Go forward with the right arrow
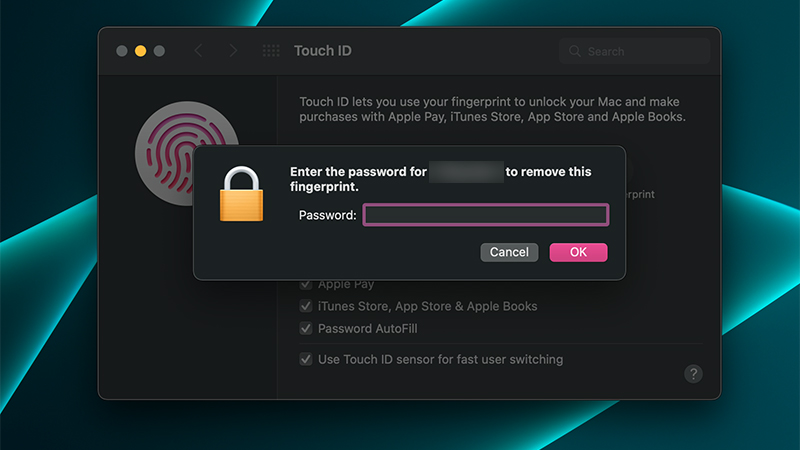Screen dimensions: 800x450 233,51
